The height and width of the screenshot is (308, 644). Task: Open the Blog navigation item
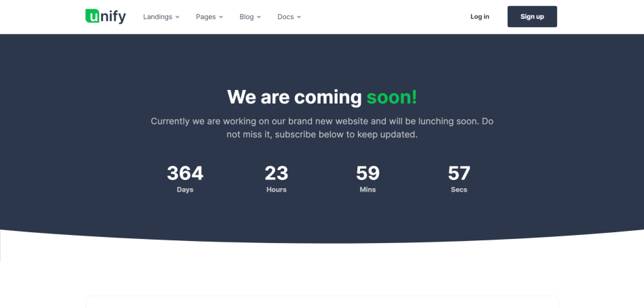(246, 17)
